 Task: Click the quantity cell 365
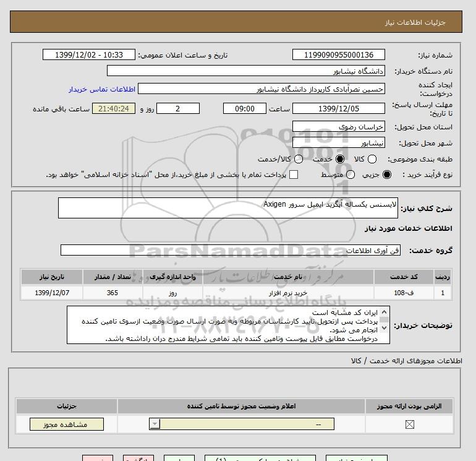tap(113, 293)
